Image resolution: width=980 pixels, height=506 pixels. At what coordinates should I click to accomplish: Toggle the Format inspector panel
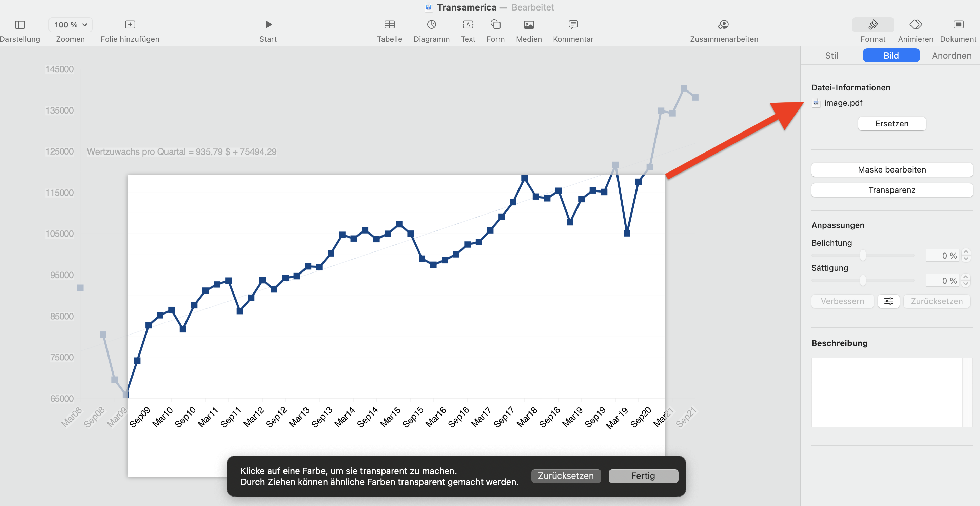tap(873, 25)
